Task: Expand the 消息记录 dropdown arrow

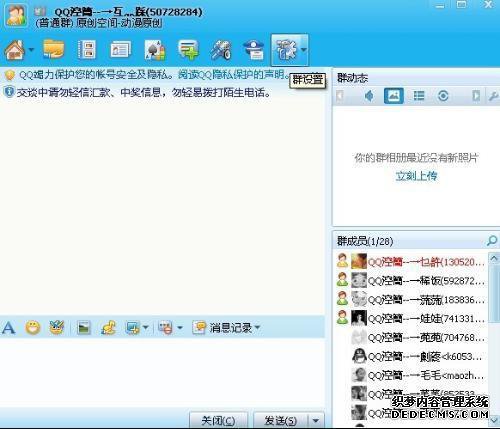Action: 257,327
